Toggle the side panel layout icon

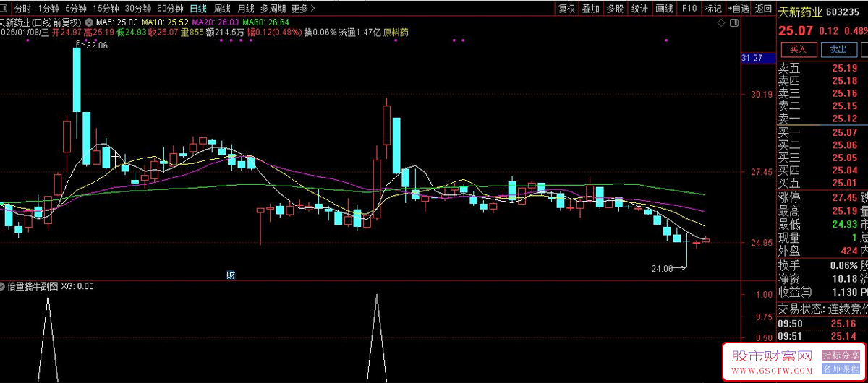[734, 23]
